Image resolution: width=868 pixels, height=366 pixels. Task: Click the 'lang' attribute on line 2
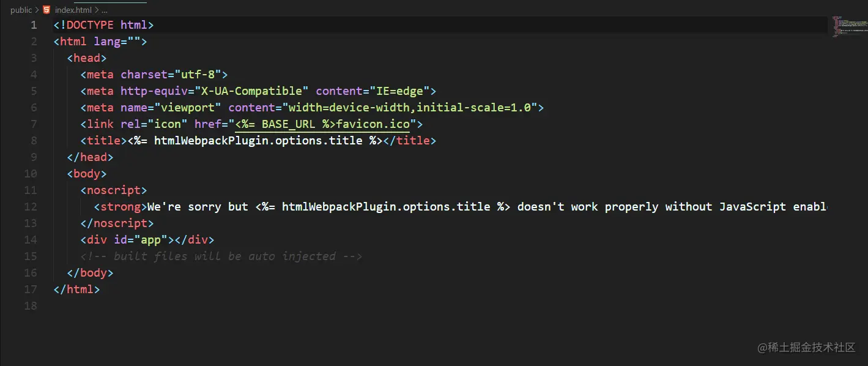(107, 42)
